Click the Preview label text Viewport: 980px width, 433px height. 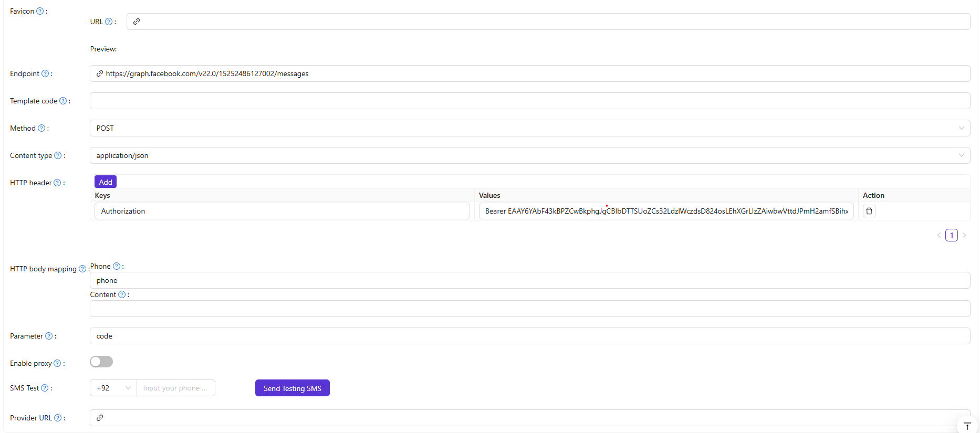tap(103, 49)
